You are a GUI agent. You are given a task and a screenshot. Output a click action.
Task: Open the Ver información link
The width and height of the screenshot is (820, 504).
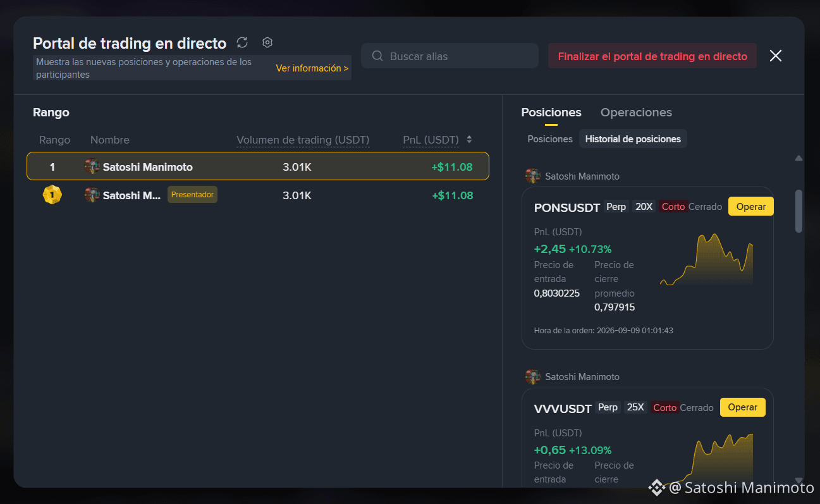point(312,68)
